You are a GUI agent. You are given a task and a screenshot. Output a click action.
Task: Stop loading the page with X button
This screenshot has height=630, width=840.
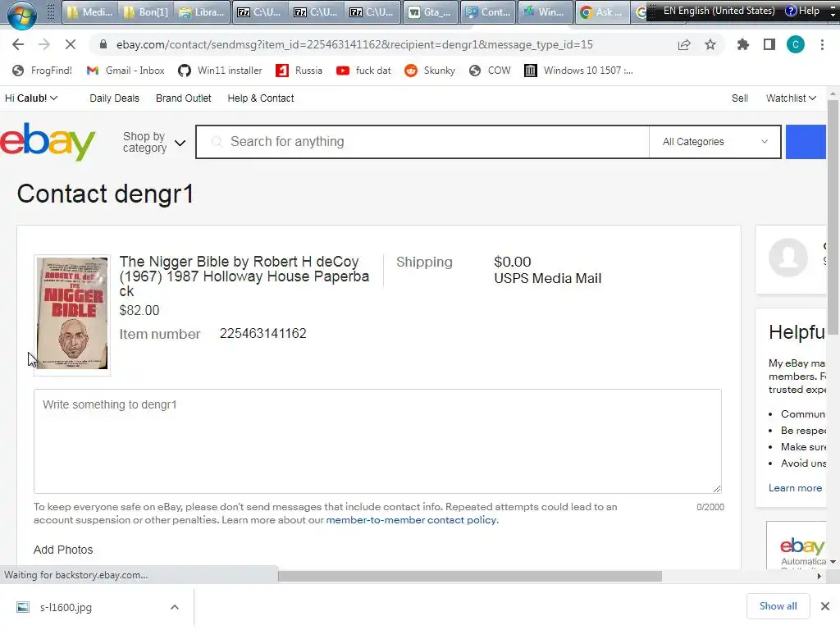[x=71, y=45]
